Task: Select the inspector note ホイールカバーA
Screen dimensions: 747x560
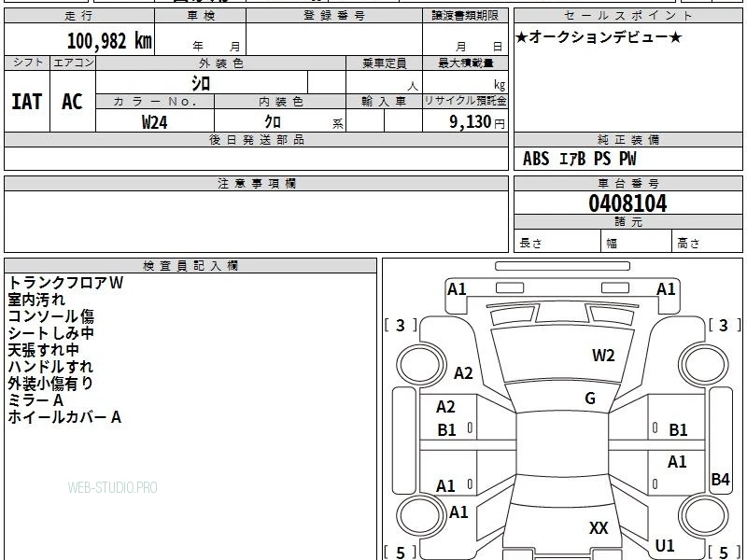Action: tap(64, 417)
